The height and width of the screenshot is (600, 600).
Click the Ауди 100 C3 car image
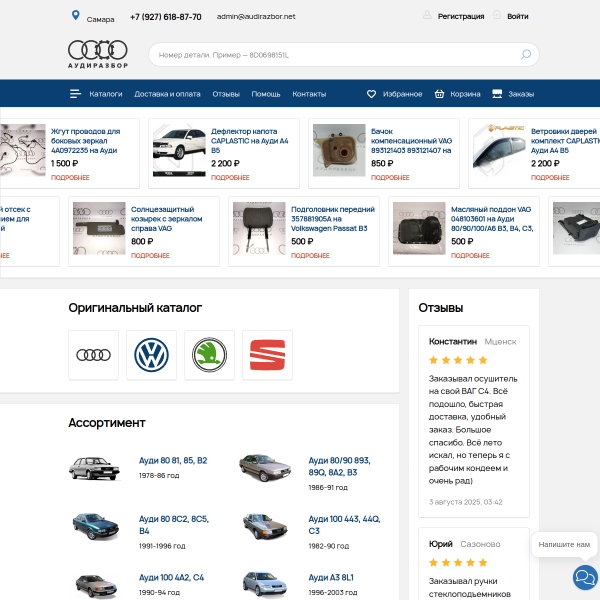(265, 527)
